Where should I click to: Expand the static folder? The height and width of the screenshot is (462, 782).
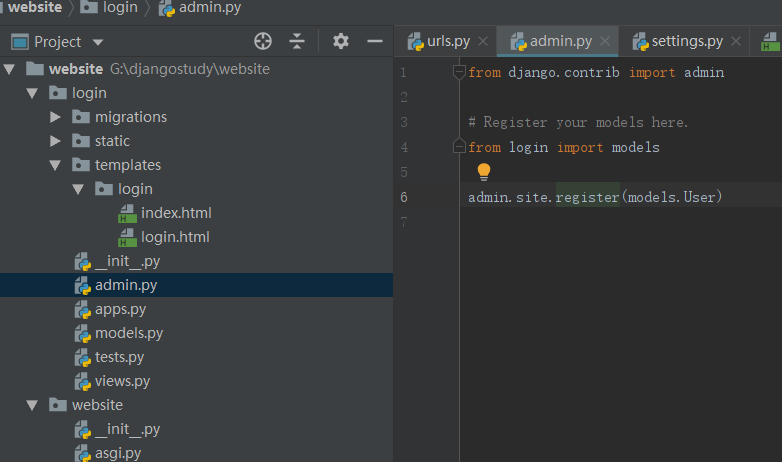56,141
